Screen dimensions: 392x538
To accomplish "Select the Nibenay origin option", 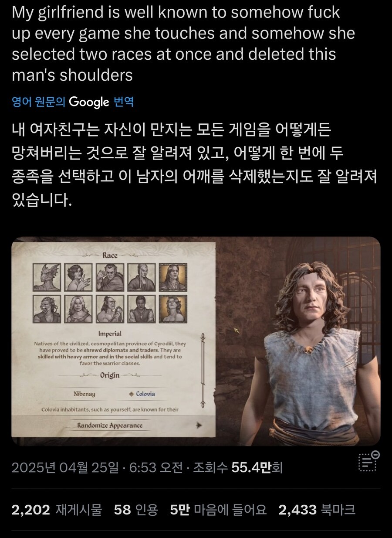I will (84, 394).
